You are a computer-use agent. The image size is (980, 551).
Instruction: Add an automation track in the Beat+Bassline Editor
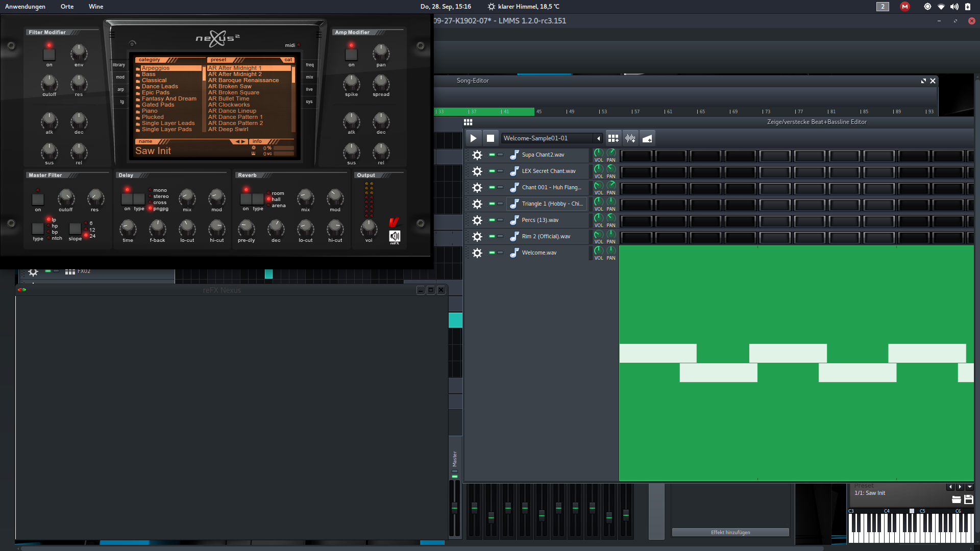pyautogui.click(x=647, y=138)
